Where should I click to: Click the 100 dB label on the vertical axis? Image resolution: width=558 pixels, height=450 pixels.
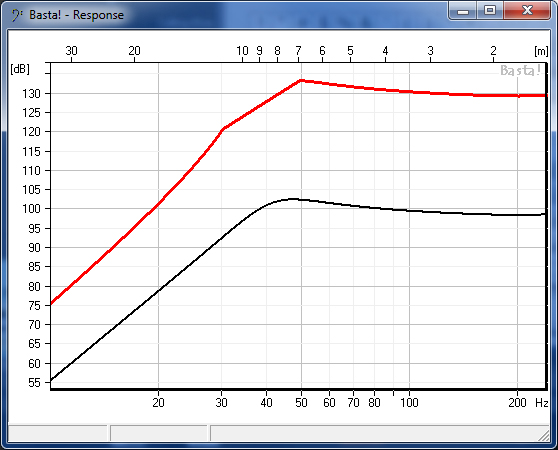click(x=31, y=209)
